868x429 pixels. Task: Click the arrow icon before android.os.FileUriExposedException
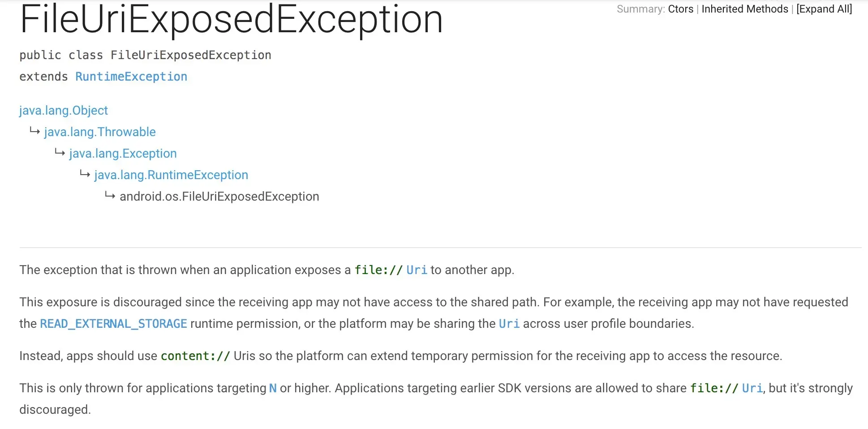pyautogui.click(x=110, y=196)
